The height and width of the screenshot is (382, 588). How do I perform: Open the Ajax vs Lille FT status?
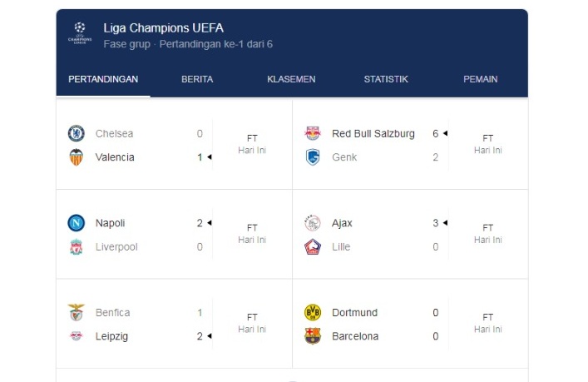(488, 234)
